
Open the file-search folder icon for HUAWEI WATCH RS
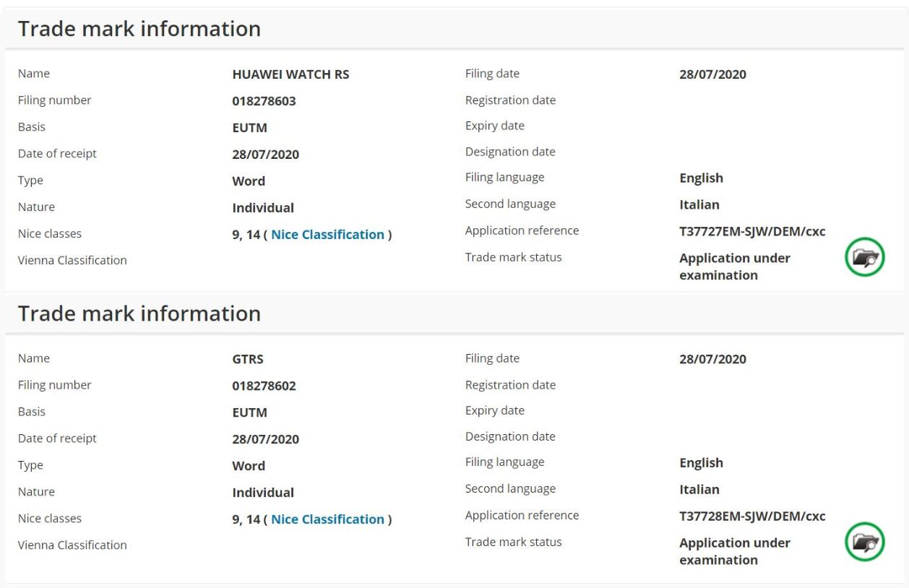pyautogui.click(x=865, y=257)
